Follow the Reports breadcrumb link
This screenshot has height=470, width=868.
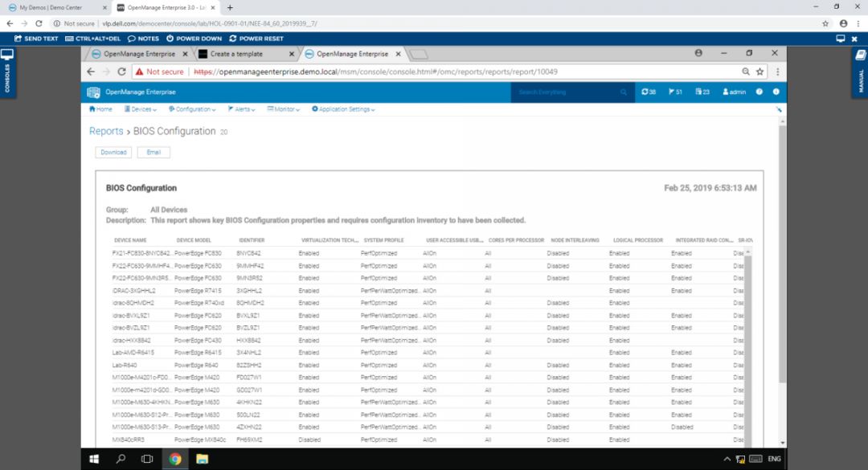coord(106,131)
